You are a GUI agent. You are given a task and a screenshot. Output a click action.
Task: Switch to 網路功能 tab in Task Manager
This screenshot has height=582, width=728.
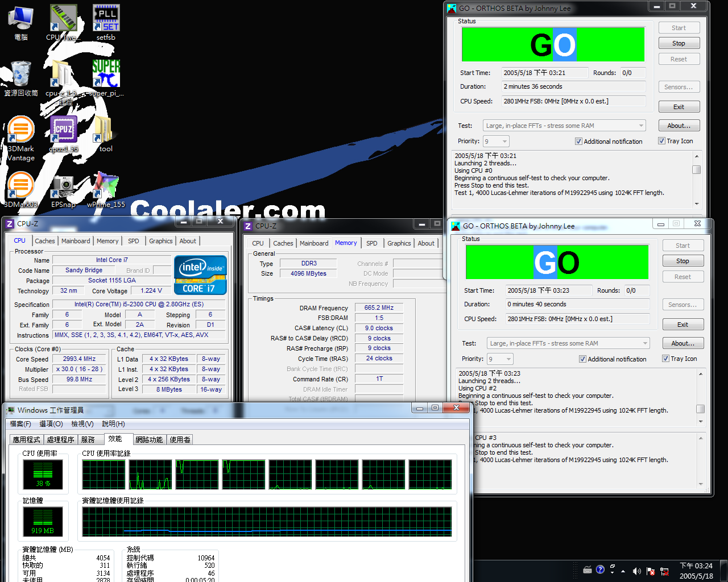pos(149,440)
